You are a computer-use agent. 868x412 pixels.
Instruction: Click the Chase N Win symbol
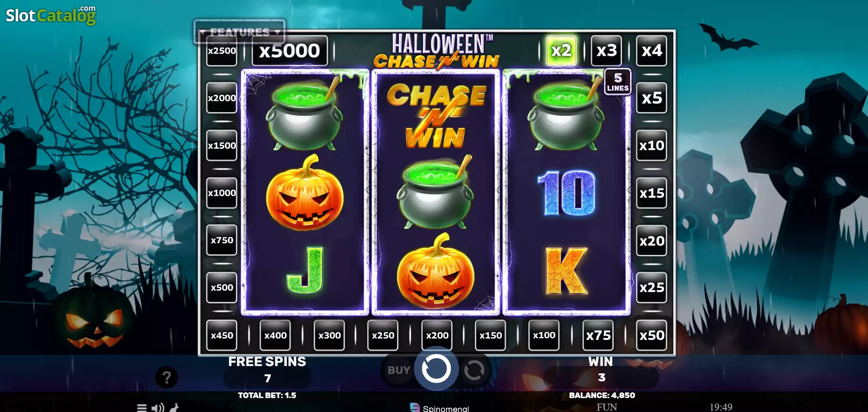(x=436, y=114)
